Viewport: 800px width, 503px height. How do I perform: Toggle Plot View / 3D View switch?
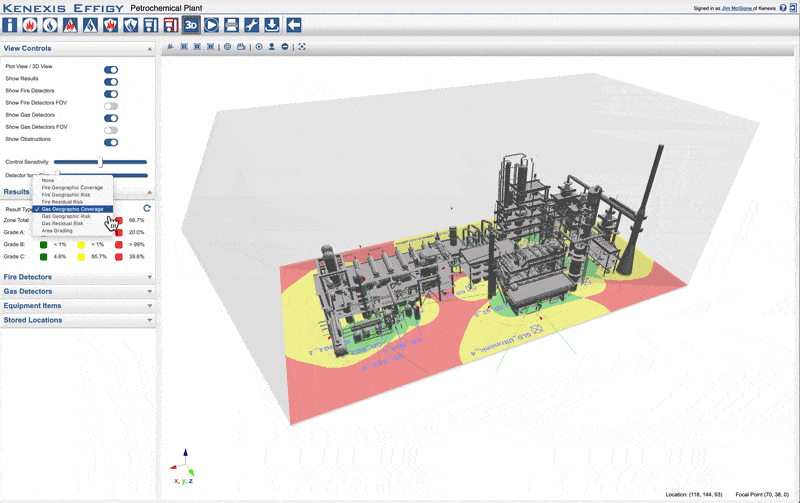coord(111,70)
